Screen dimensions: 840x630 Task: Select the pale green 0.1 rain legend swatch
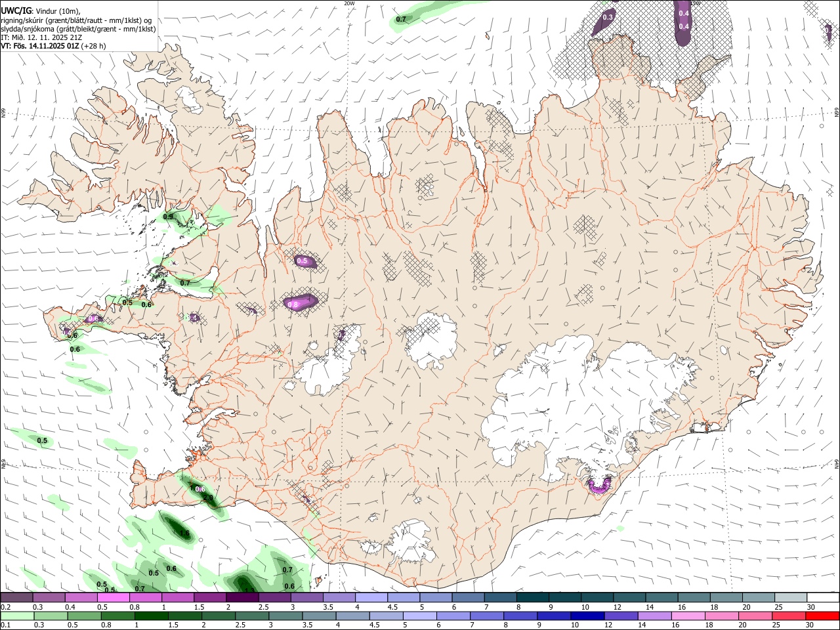coord(17,616)
